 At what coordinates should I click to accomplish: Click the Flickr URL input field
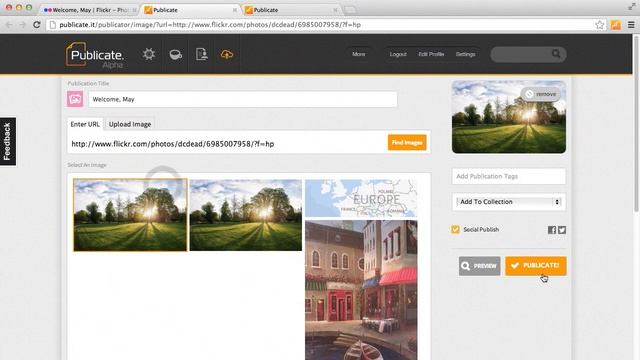227,144
